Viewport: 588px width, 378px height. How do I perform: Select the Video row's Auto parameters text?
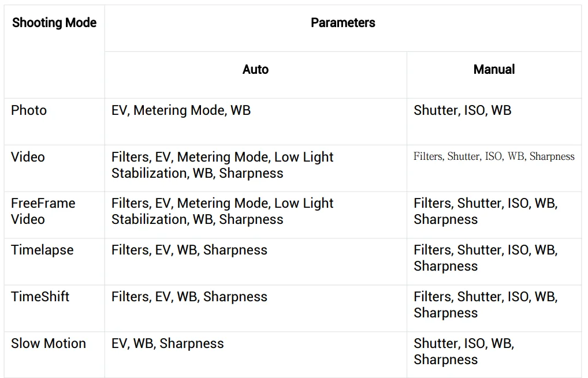222,165
